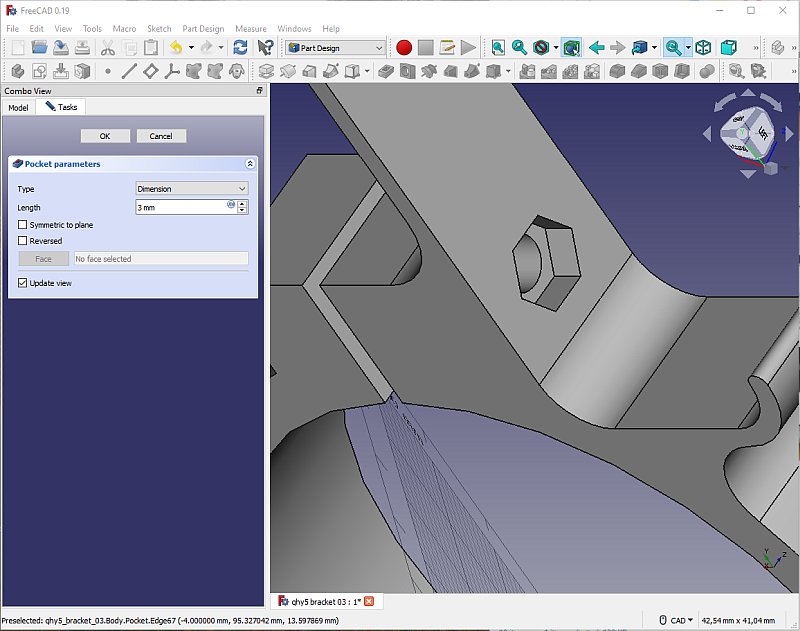Click the Execute macro play icon

468,48
